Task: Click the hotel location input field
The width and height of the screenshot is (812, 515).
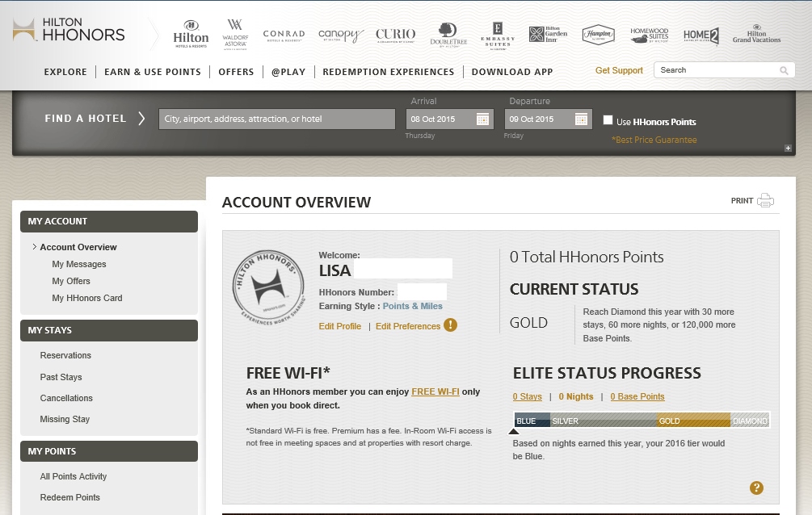Action: [x=276, y=119]
